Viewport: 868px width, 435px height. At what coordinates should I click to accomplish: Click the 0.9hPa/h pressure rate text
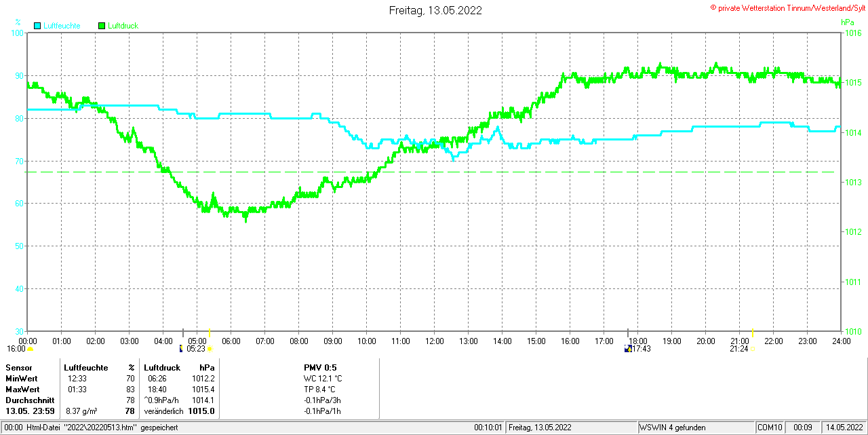pyautogui.click(x=161, y=400)
